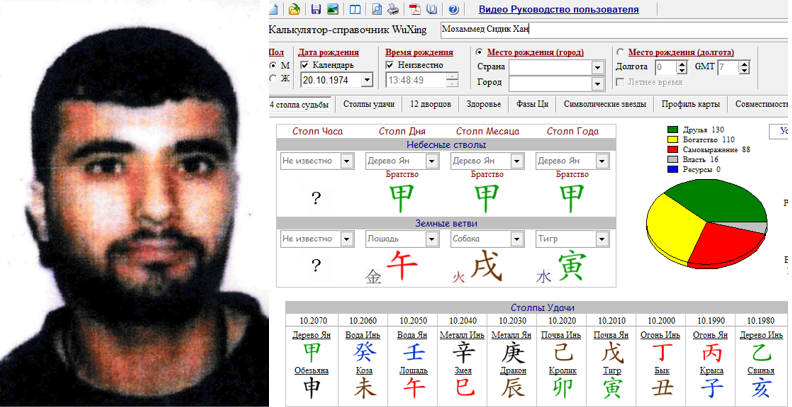
Task: Click the blue Ресурсы legend swatch
Action: 672,170
